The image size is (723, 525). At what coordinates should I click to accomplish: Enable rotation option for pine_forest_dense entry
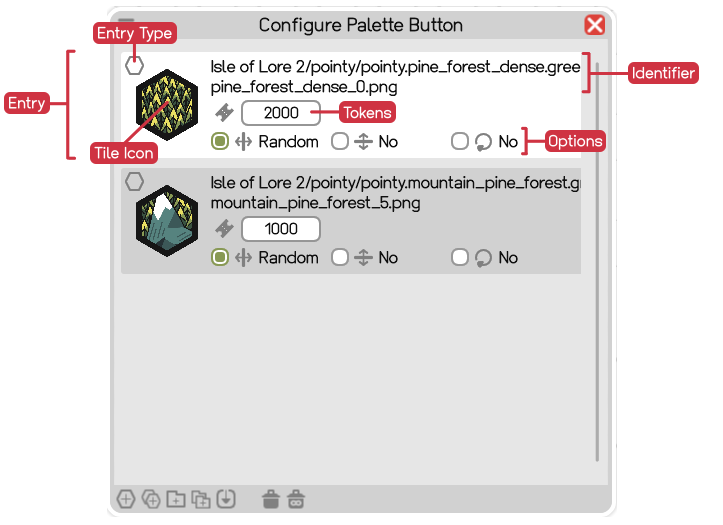[x=460, y=142]
